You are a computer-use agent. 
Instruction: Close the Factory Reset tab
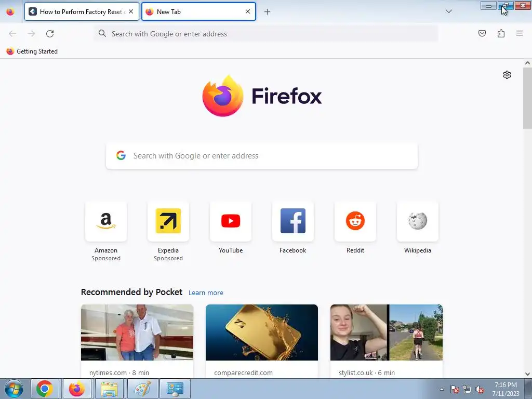click(131, 11)
